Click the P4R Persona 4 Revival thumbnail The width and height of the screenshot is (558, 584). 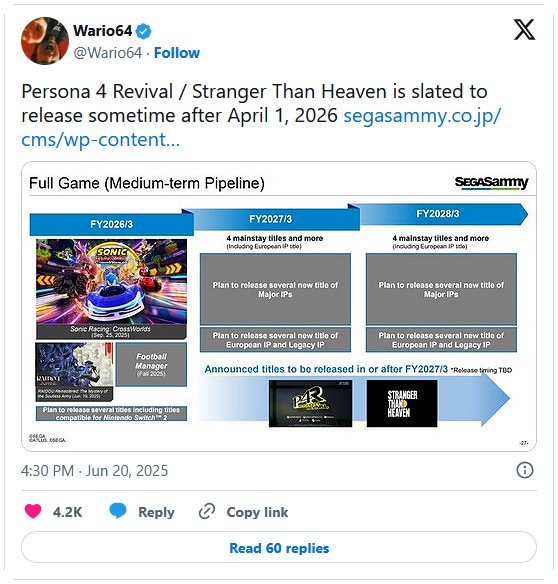tap(310, 403)
